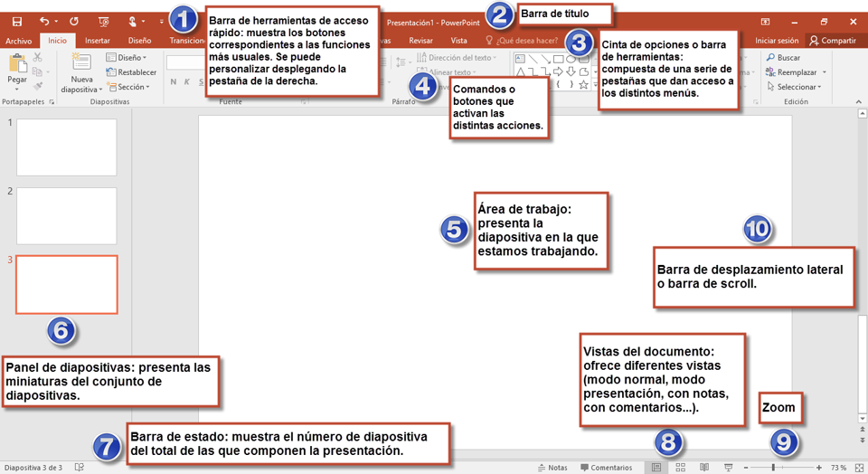The width and height of the screenshot is (868, 474).
Task: Select slide 3 thumbnail
Action: point(66,285)
